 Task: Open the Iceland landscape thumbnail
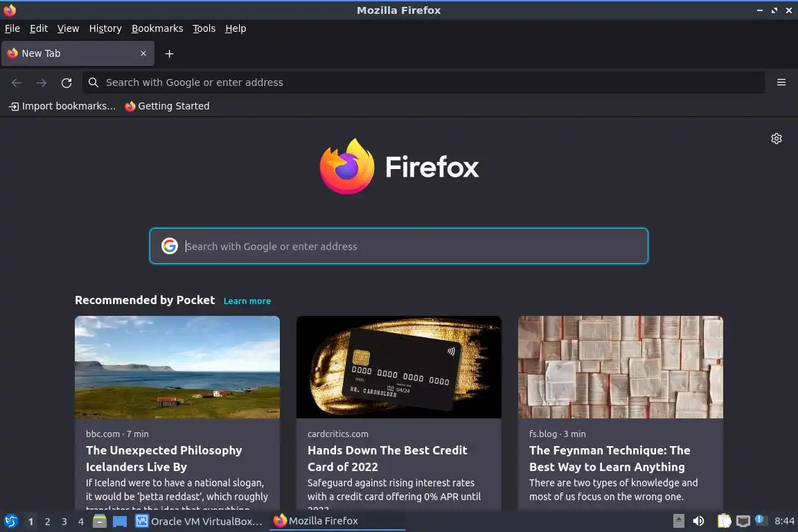coord(177,367)
